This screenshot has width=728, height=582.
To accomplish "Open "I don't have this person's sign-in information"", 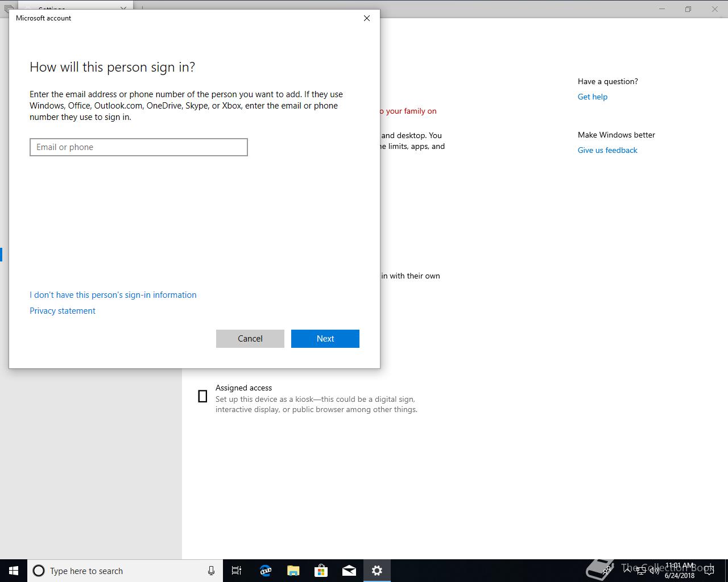I will point(113,295).
